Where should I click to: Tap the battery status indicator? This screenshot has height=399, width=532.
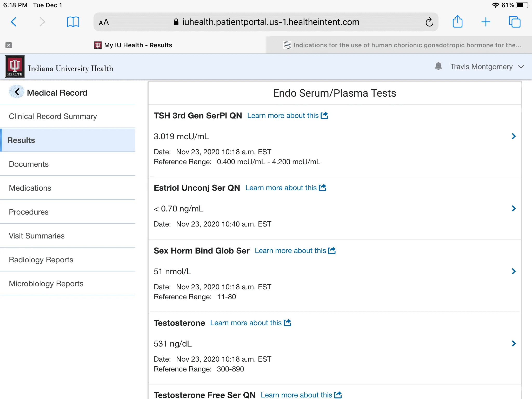click(522, 5)
